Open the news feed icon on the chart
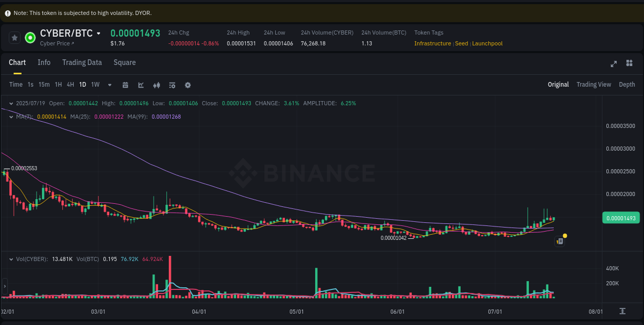The width and height of the screenshot is (644, 325). pos(560,241)
